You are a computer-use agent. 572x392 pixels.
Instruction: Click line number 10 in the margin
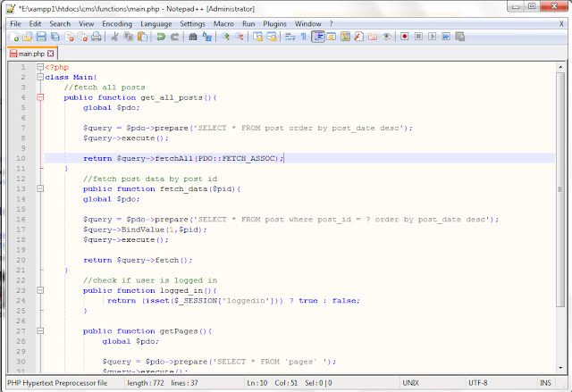click(x=21, y=158)
